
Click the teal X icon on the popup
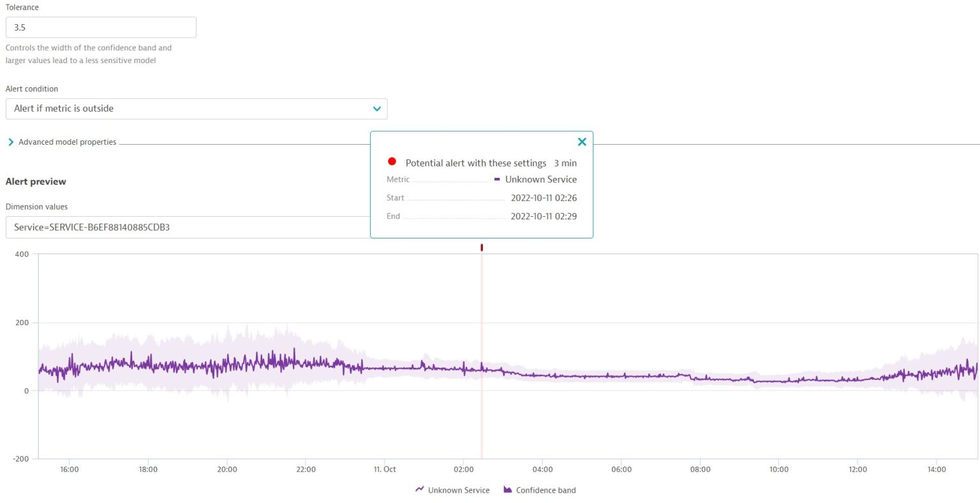[581, 142]
